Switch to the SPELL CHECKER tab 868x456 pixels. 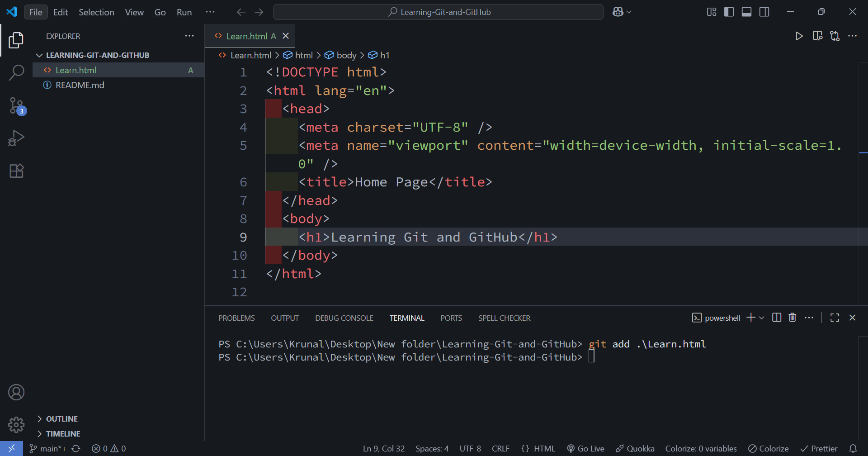505,318
